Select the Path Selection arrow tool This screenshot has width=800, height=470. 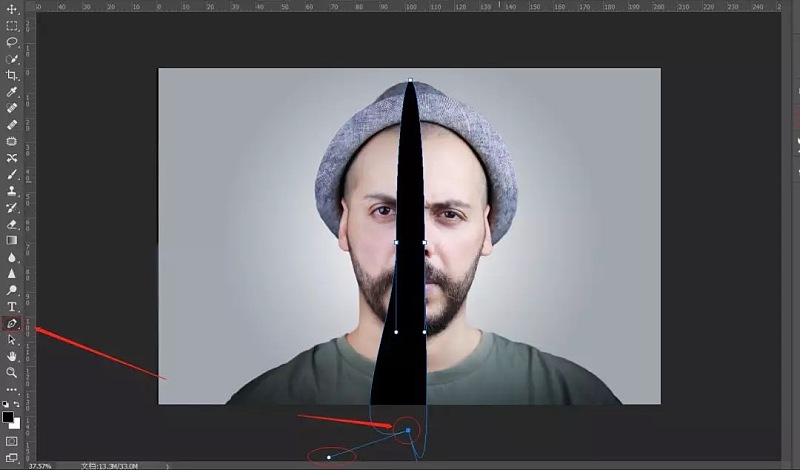(11, 340)
